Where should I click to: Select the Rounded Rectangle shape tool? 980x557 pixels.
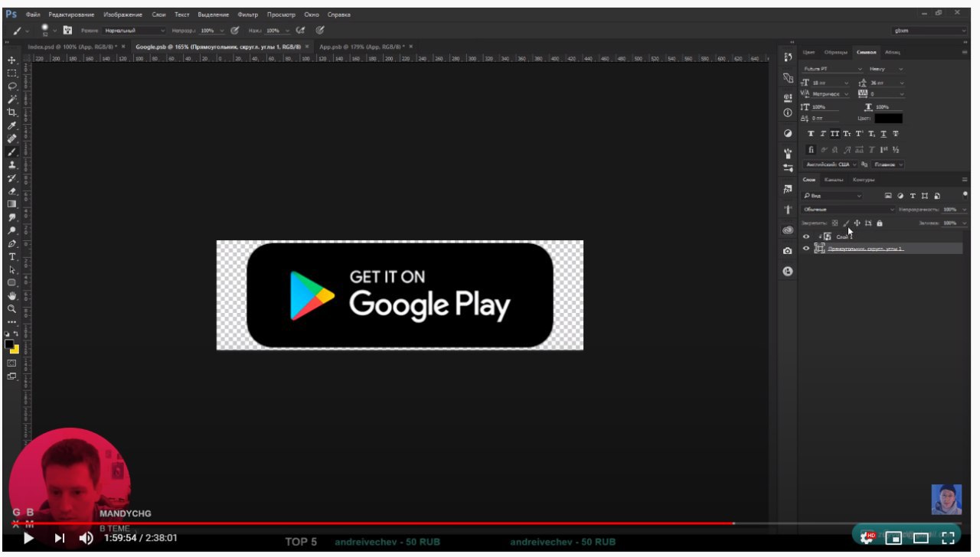coord(11,282)
